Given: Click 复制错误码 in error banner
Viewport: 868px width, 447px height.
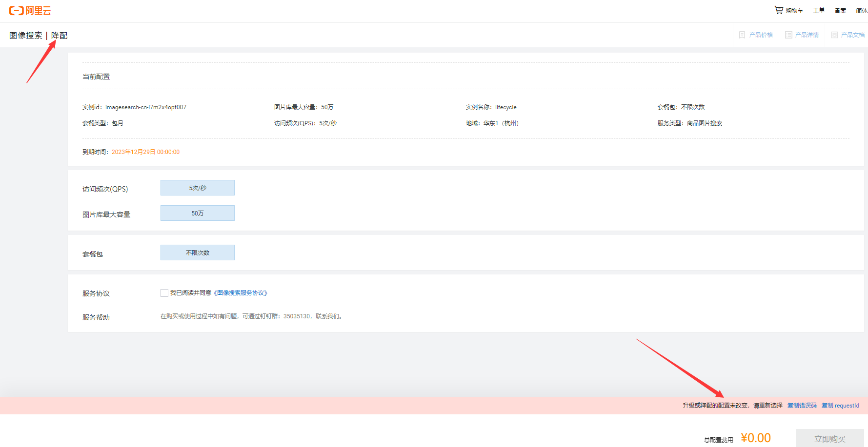Looking at the screenshot, I should click(x=802, y=406).
